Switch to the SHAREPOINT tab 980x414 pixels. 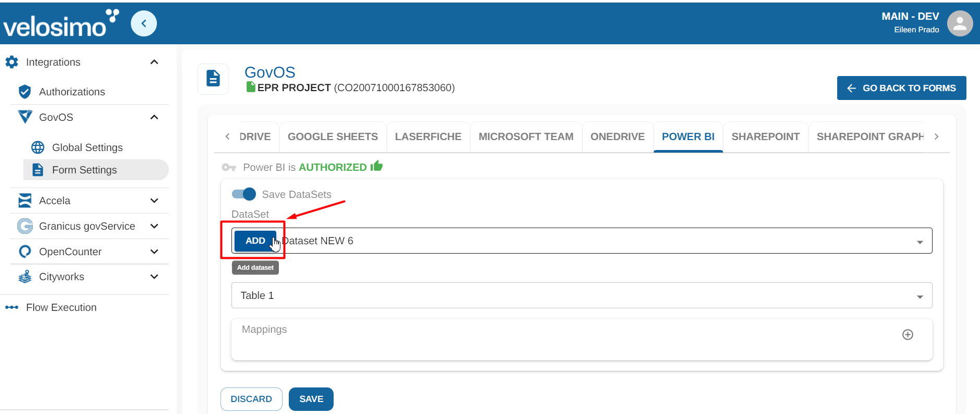click(765, 136)
